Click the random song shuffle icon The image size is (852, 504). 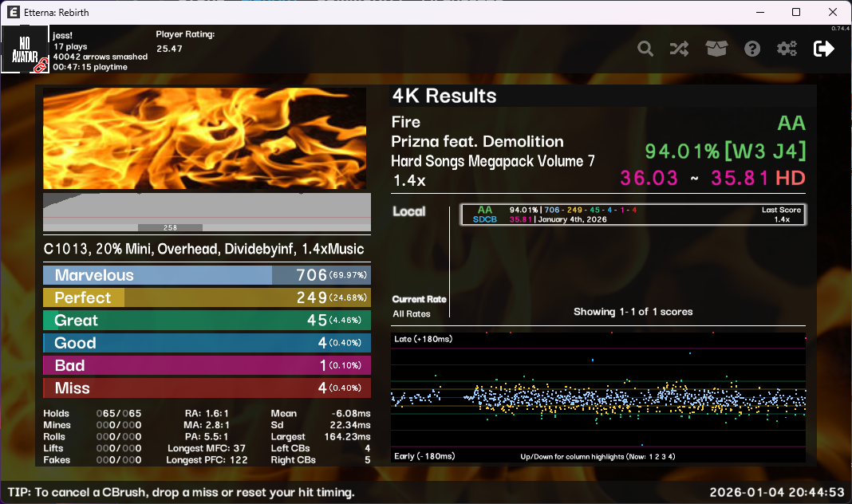(x=679, y=49)
